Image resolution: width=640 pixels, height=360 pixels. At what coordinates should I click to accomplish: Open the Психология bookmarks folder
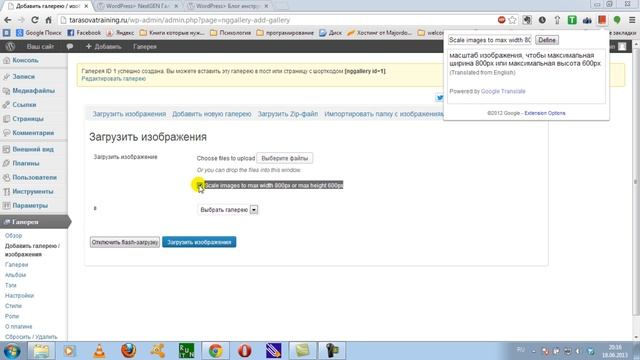click(x=231, y=33)
